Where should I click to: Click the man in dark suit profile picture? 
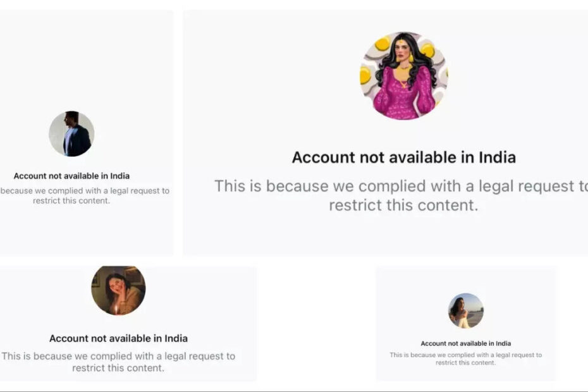pyautogui.click(x=71, y=134)
